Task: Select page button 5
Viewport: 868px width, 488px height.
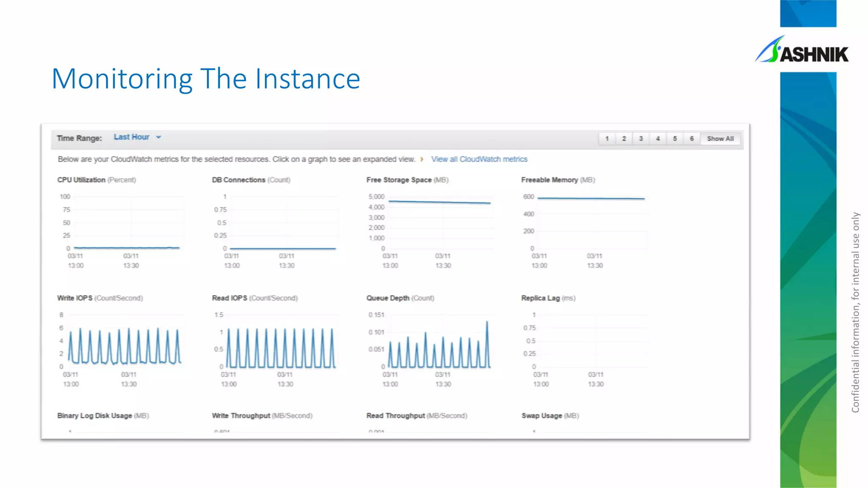Action: (x=675, y=139)
